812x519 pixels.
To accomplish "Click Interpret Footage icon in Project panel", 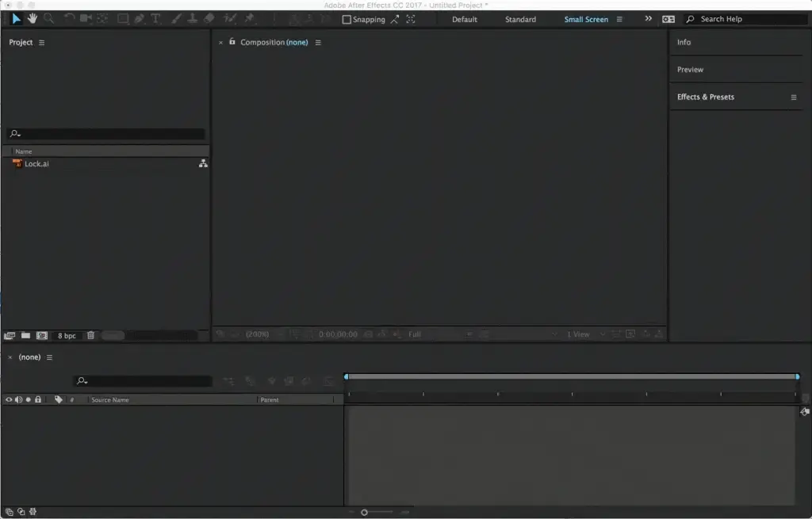I will 10,336.
